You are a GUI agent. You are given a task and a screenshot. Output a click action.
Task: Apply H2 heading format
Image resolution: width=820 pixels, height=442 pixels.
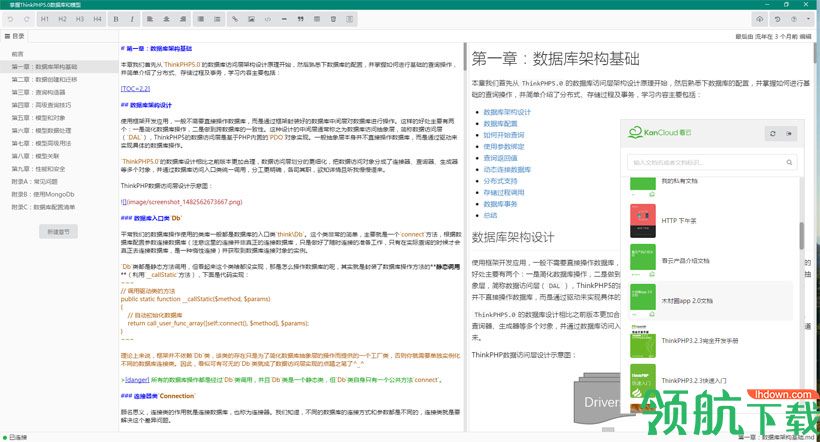point(62,19)
